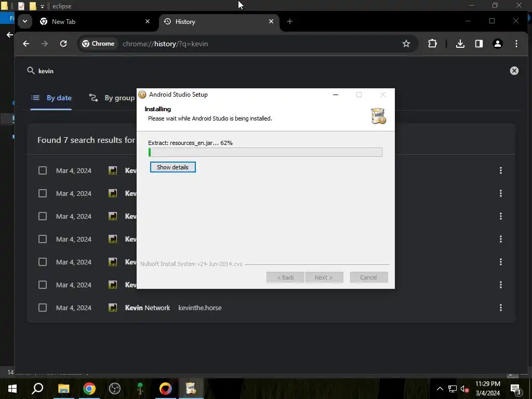Click the network tray icon

(x=452, y=389)
